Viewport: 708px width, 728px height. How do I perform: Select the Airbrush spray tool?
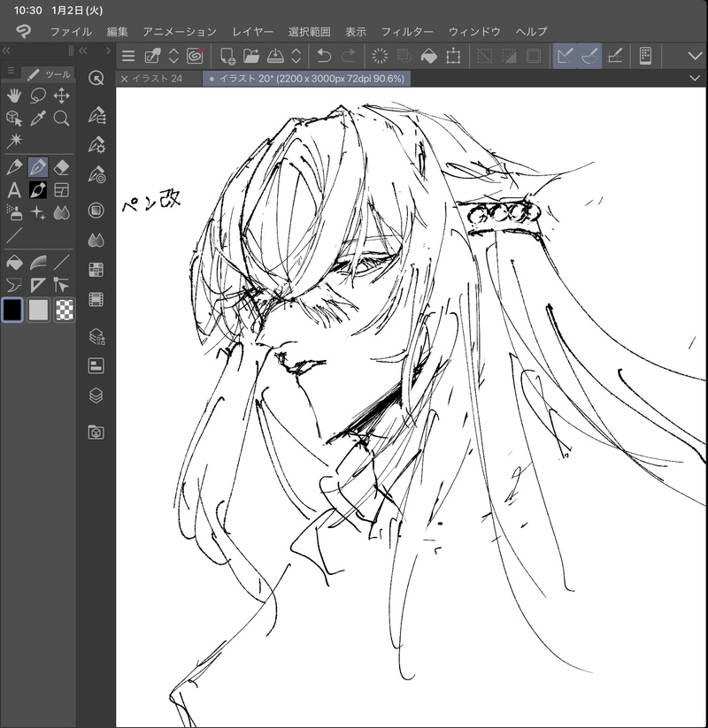(14, 212)
